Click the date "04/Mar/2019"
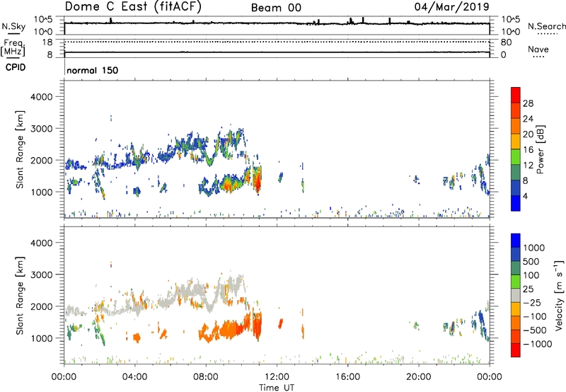 pos(451,6)
